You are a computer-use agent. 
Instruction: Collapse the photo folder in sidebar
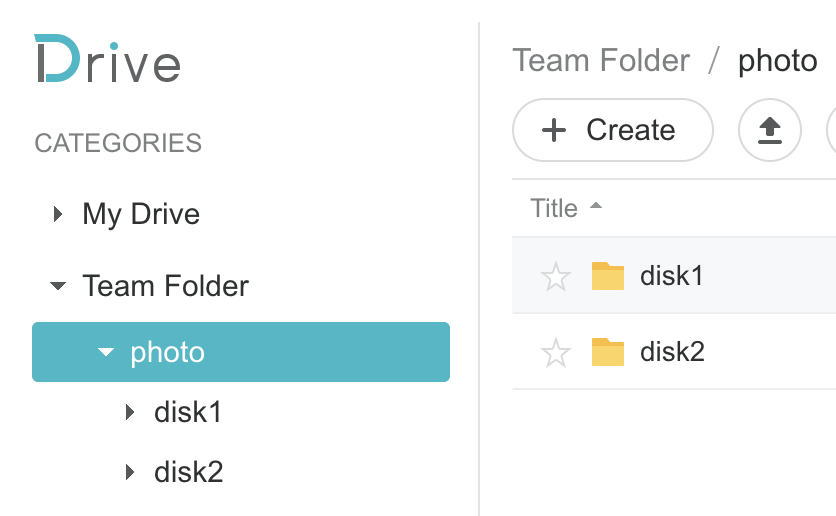click(106, 352)
